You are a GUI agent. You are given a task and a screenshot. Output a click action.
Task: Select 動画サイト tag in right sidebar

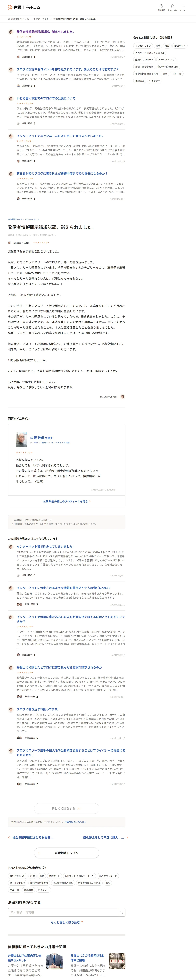coord(180,46)
